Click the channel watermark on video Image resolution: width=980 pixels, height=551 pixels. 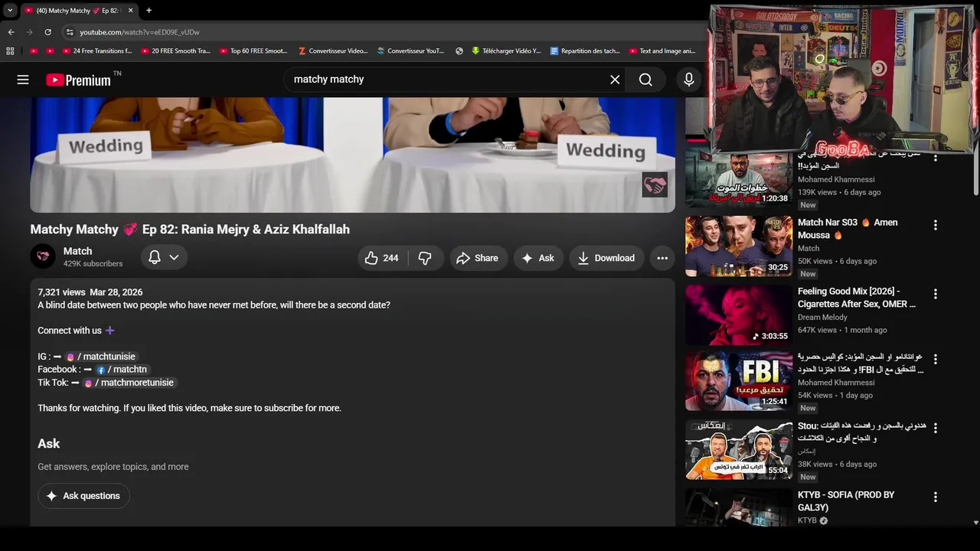point(655,184)
